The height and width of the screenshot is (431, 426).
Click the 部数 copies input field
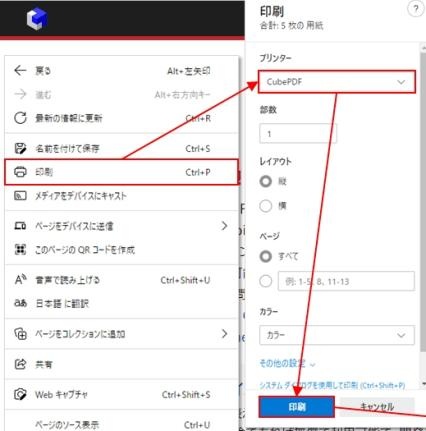(298, 134)
